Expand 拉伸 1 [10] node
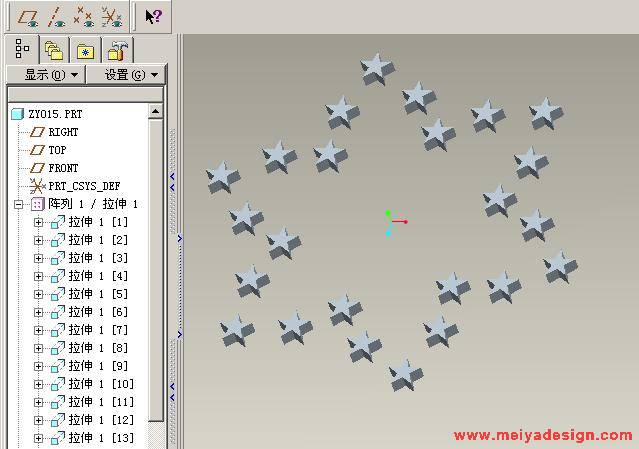Image resolution: width=639 pixels, height=449 pixels. (38, 384)
